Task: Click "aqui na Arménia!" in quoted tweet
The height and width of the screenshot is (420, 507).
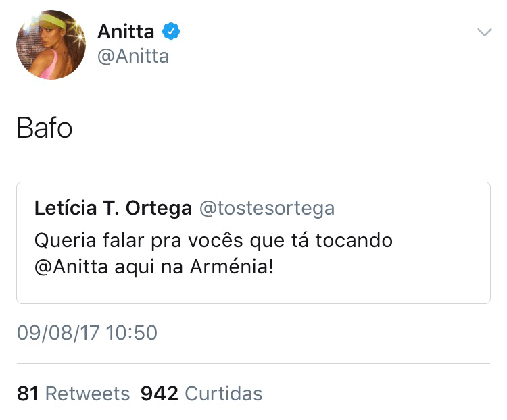Action: [192, 267]
